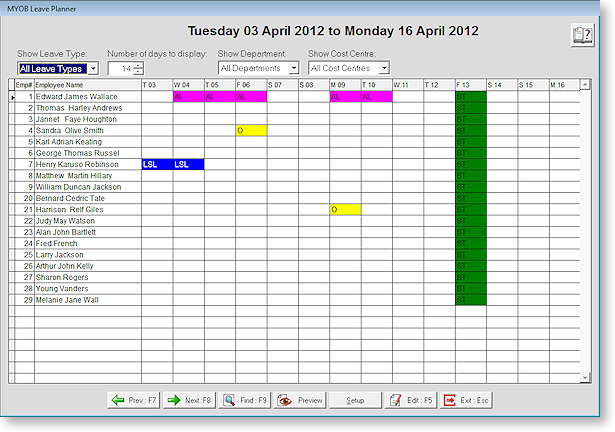Go to next period with Next : F8
Screen dimensions: 615x432
[x=189, y=399]
